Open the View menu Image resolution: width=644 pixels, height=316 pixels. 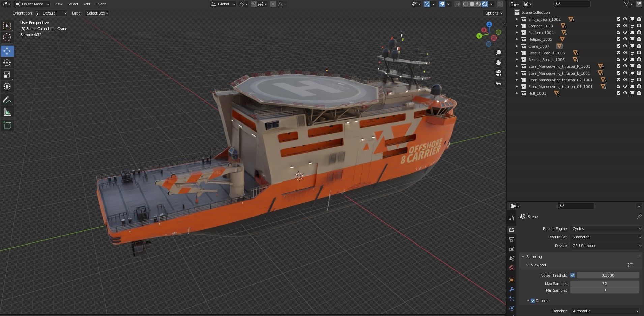pyautogui.click(x=58, y=4)
